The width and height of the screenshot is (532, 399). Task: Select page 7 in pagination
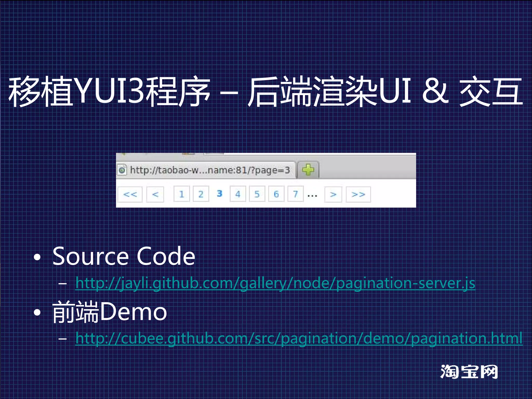295,194
